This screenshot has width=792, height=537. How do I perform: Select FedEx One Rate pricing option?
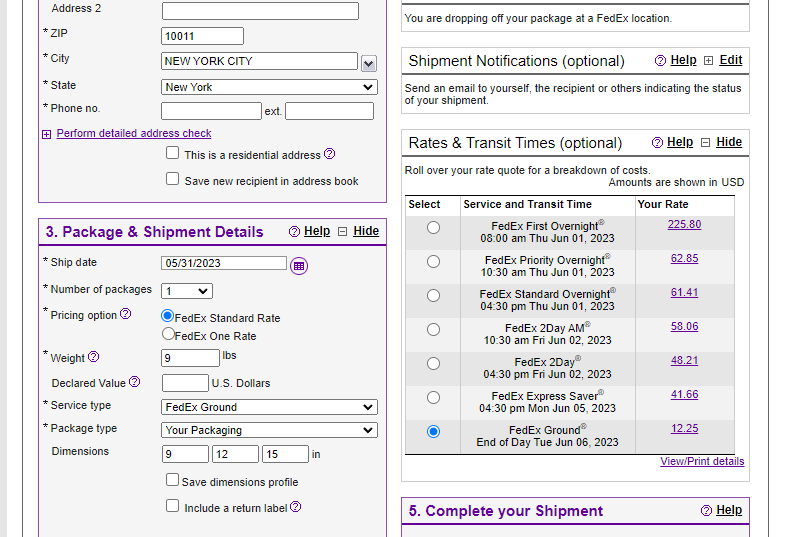point(168,334)
